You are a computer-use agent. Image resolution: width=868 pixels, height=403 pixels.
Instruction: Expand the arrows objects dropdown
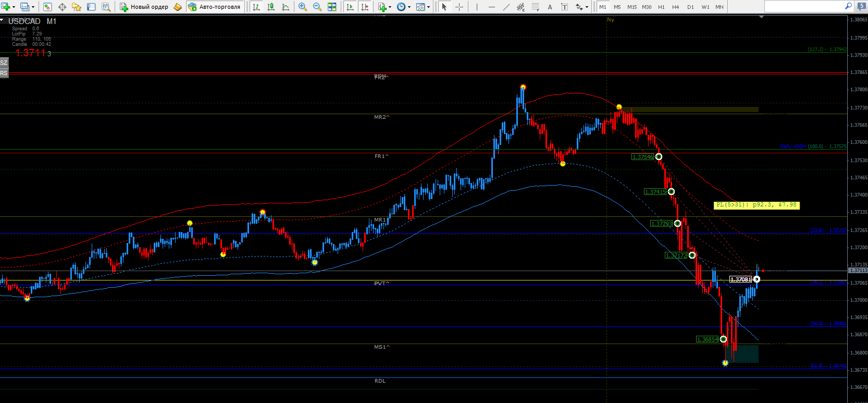pos(586,7)
